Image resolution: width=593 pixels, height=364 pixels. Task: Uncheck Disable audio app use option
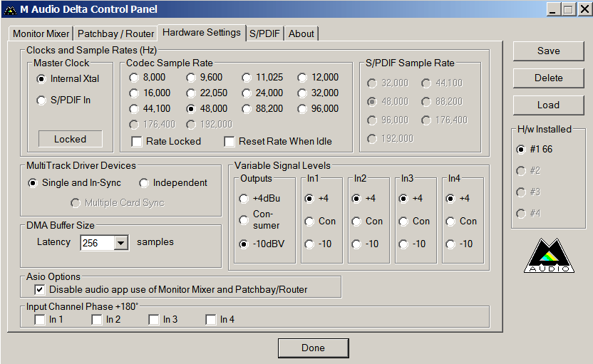pos(40,290)
